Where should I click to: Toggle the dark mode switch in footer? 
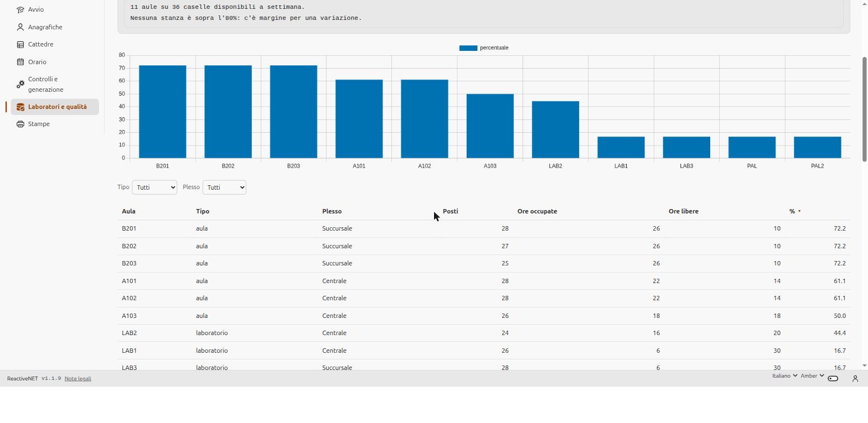point(833,379)
